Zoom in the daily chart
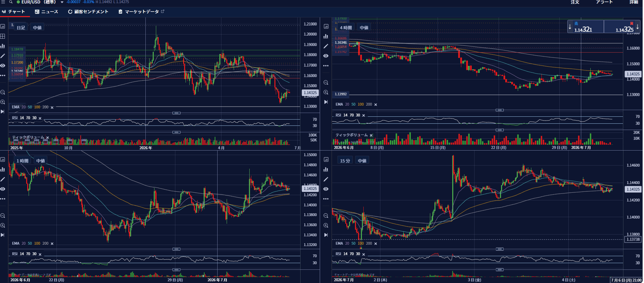This screenshot has width=644, height=283. 2,102
